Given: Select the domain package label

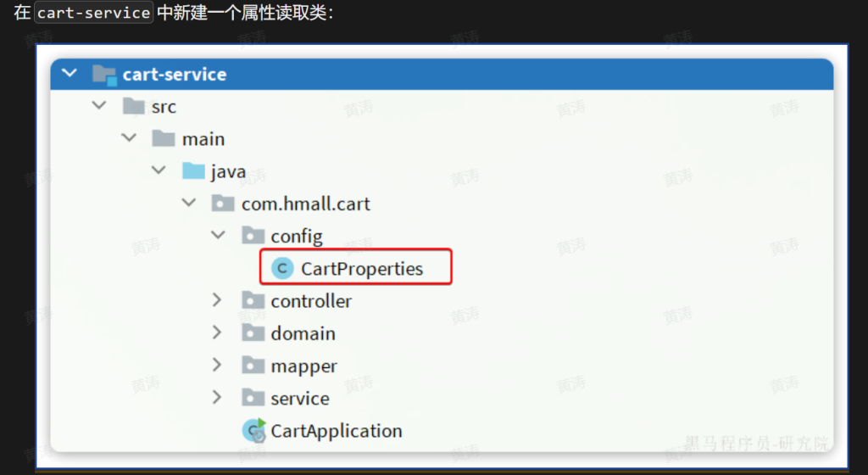Looking at the screenshot, I should point(303,333).
